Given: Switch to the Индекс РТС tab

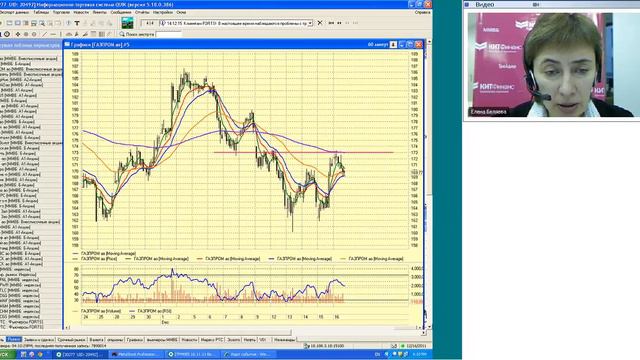Looking at the screenshot, I should click(x=212, y=340).
